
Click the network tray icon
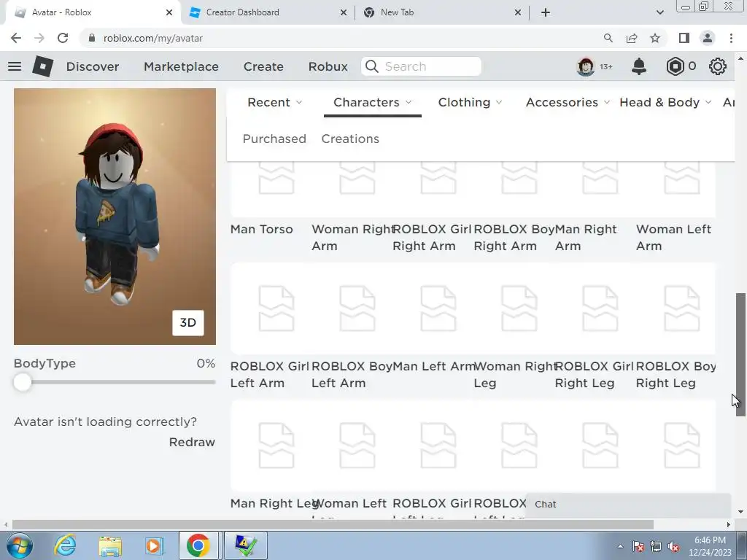[656, 547]
